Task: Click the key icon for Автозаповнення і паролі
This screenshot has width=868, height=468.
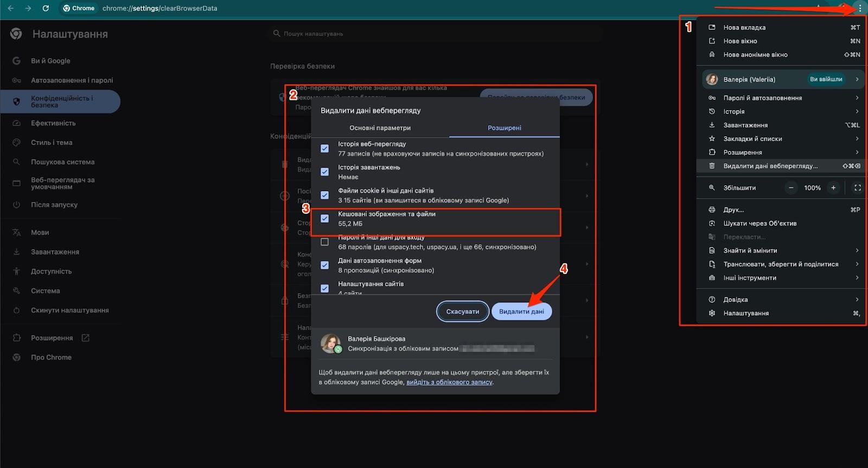Action: [16, 80]
